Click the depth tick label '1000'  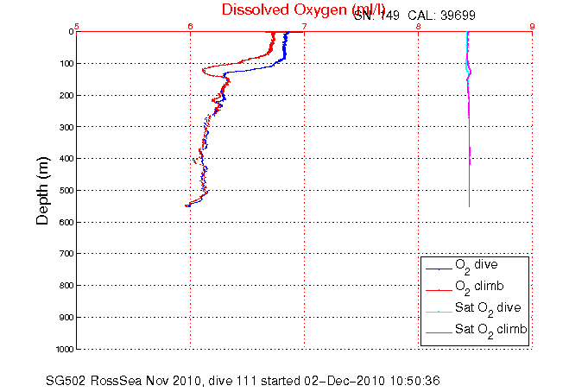pyautogui.click(x=65, y=349)
